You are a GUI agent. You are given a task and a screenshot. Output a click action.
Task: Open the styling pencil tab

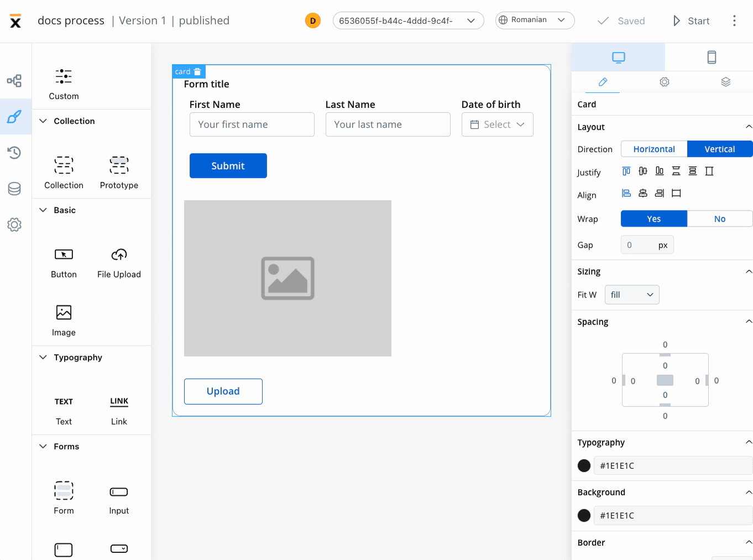[603, 82]
